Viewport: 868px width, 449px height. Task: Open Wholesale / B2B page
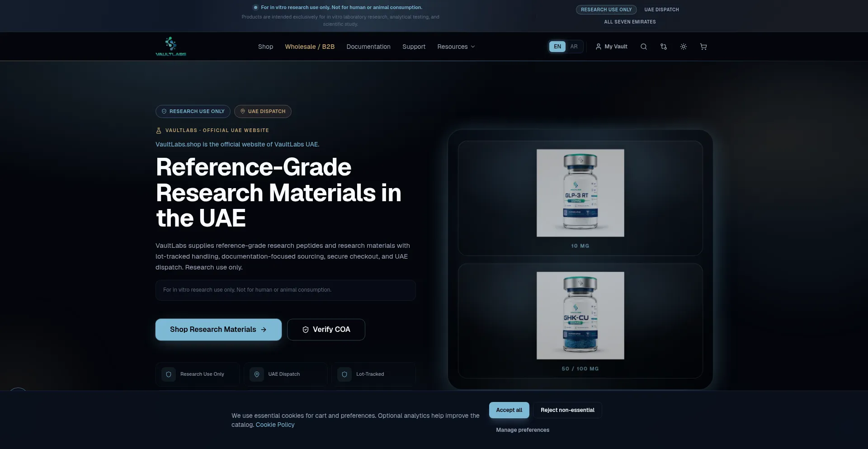tap(310, 47)
